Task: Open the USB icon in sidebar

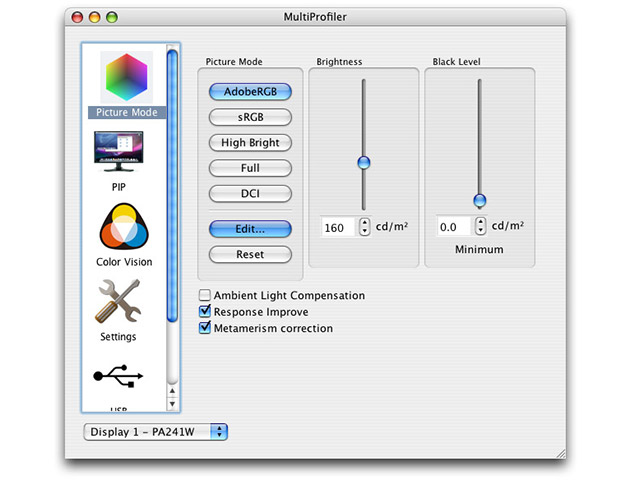Action: pos(118,376)
